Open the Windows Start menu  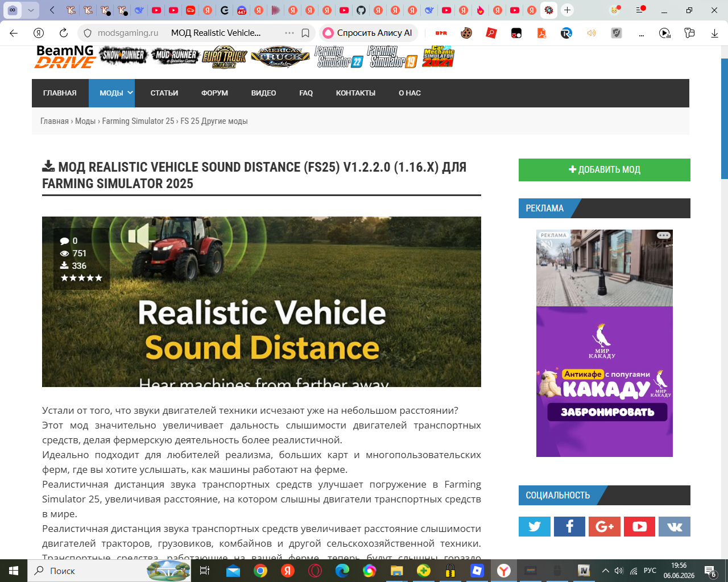[14, 571]
